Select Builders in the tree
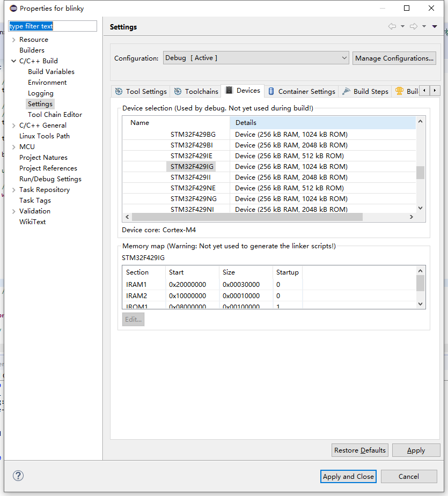The image size is (448, 496). 32,50
